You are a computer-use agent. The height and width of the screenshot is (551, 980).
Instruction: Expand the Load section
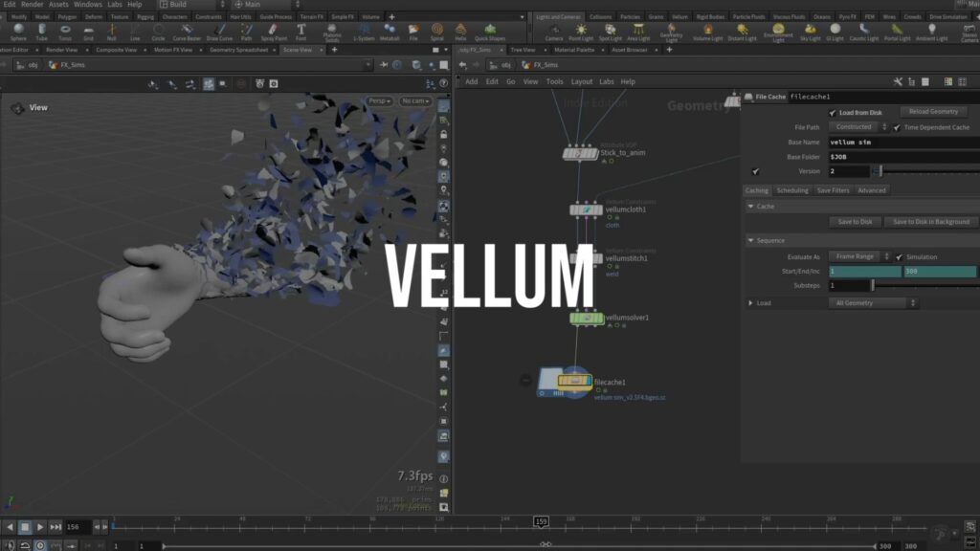[x=750, y=303]
